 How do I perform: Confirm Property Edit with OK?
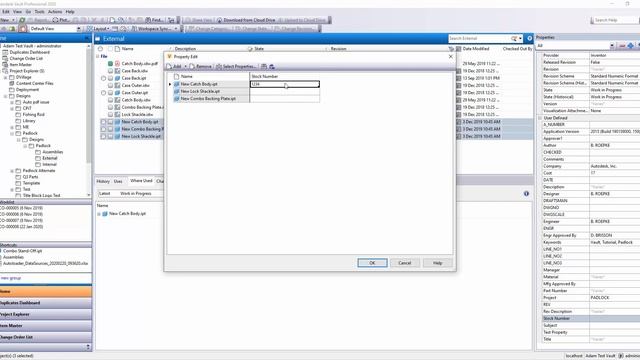[372, 263]
